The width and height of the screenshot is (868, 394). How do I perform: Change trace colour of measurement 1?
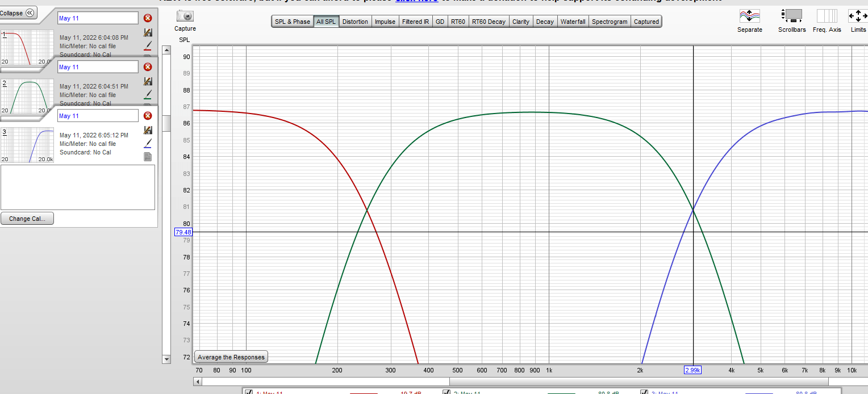(148, 45)
